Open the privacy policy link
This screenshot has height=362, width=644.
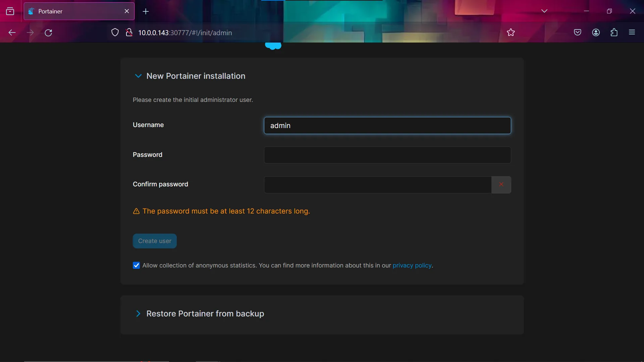point(412,265)
